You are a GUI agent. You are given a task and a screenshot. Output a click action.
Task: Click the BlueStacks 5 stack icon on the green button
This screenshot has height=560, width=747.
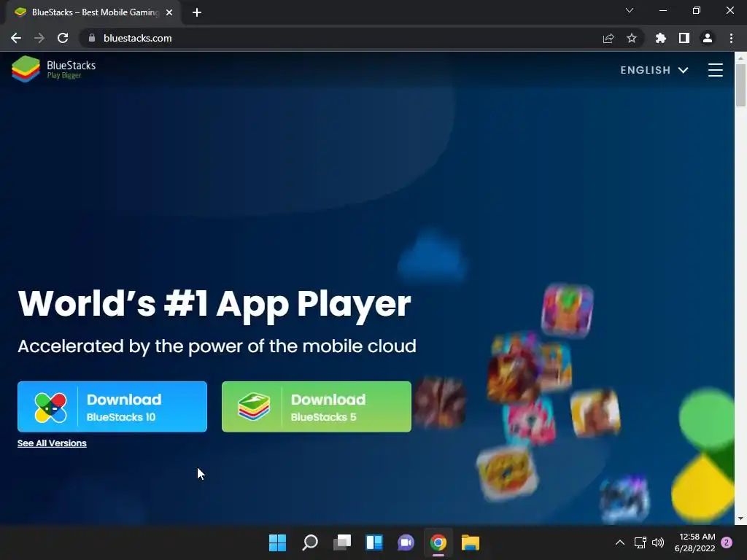[x=254, y=407]
